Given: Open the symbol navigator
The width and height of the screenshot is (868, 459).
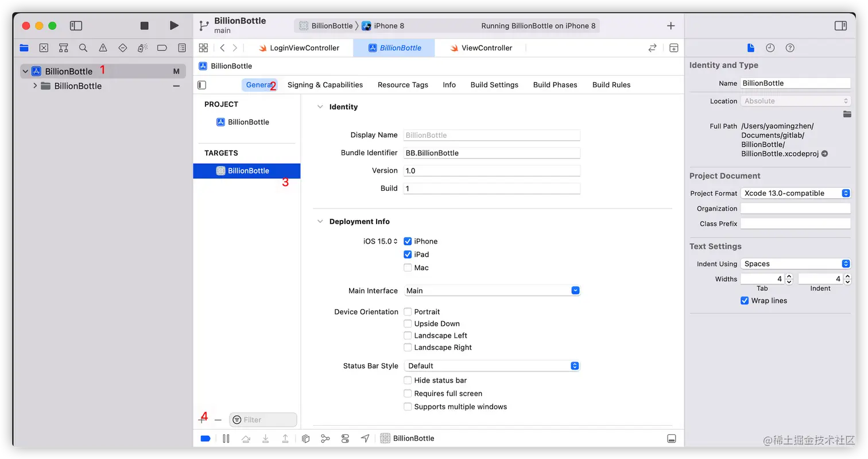Looking at the screenshot, I should (64, 48).
